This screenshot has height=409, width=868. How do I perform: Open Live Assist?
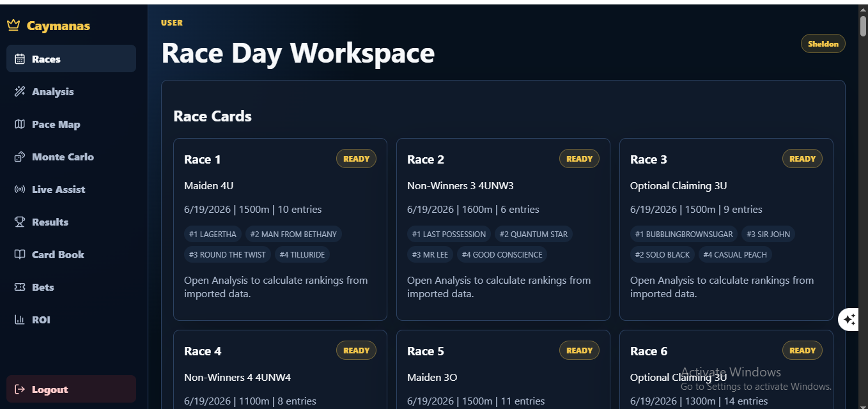(x=71, y=189)
